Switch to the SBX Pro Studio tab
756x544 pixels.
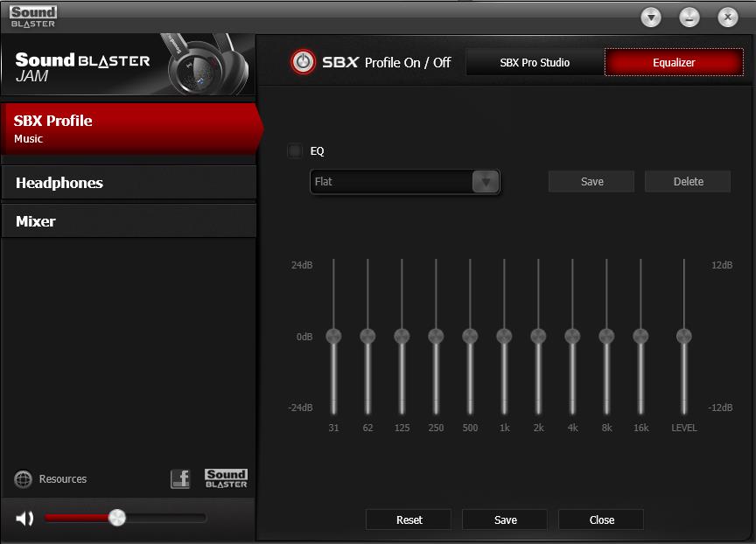click(535, 63)
